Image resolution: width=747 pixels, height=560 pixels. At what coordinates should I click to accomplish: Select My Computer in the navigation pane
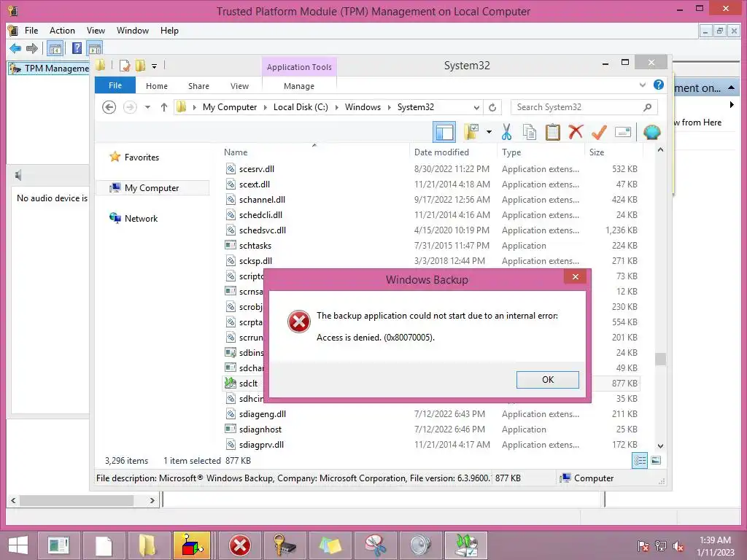(x=152, y=188)
